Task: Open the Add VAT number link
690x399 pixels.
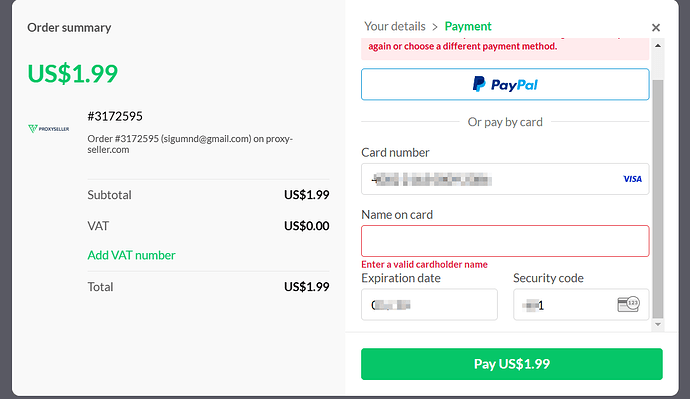Action: [x=131, y=255]
